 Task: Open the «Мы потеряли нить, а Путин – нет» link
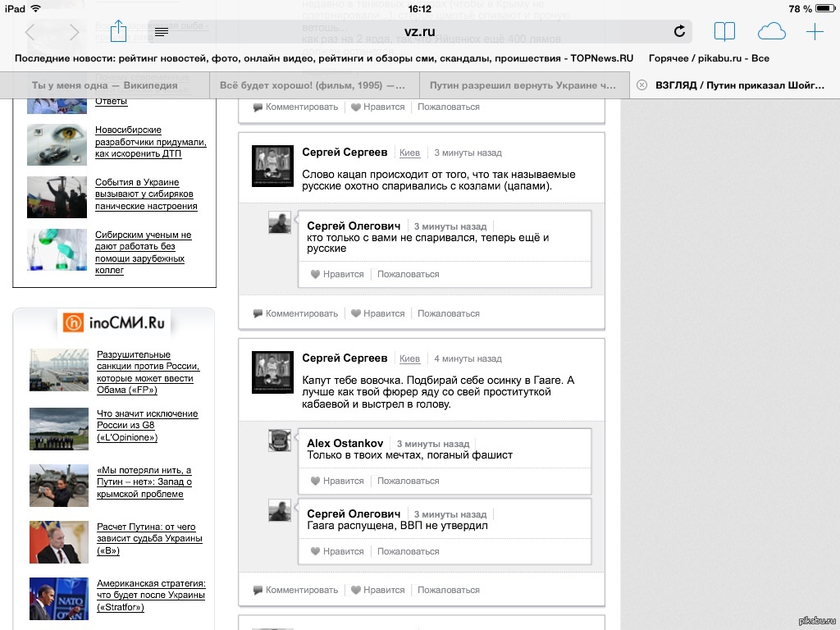point(144,482)
